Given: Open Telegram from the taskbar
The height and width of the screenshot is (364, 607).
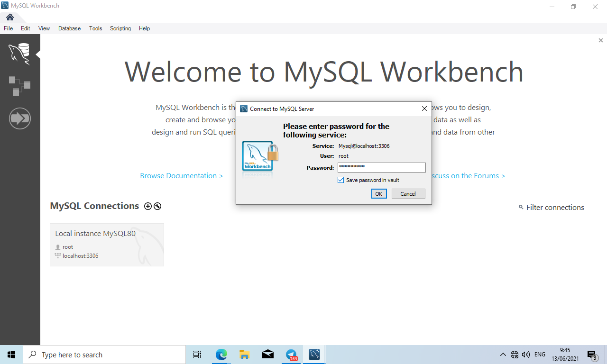Looking at the screenshot, I should tap(291, 355).
